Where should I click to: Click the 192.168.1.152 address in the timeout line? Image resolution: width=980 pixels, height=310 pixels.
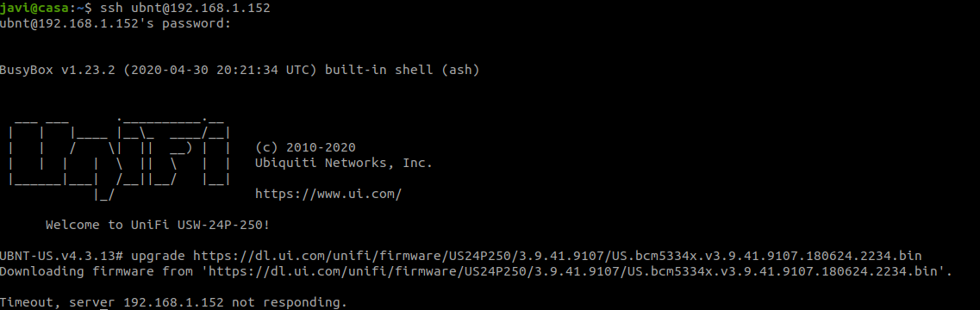174,302
